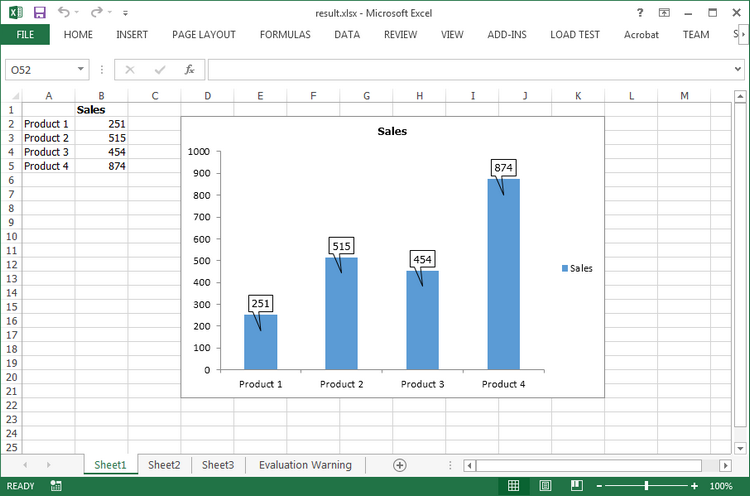Screen dimensions: 750x496
Task: Switch to Page Break Preview
Action: pyautogui.click(x=577, y=486)
